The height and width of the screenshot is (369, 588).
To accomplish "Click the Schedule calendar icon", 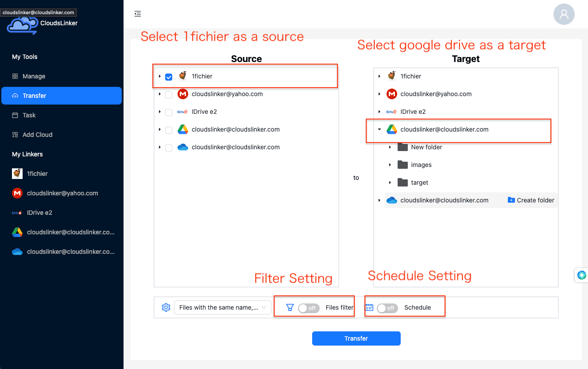I will (369, 307).
